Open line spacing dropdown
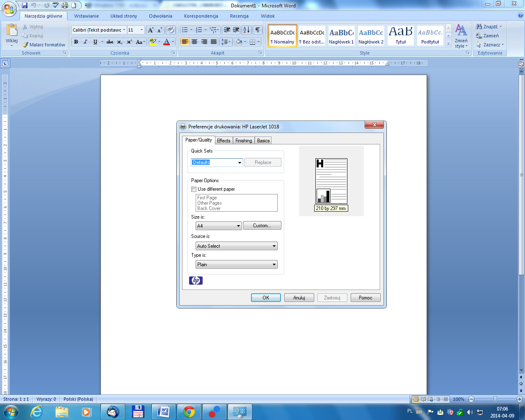The height and width of the screenshot is (420, 525). [x=226, y=42]
